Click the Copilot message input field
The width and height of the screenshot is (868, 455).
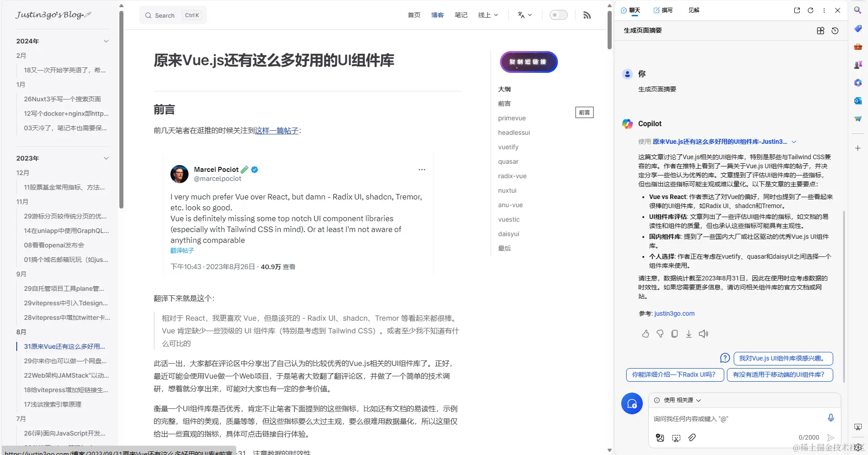pyautogui.click(x=738, y=419)
